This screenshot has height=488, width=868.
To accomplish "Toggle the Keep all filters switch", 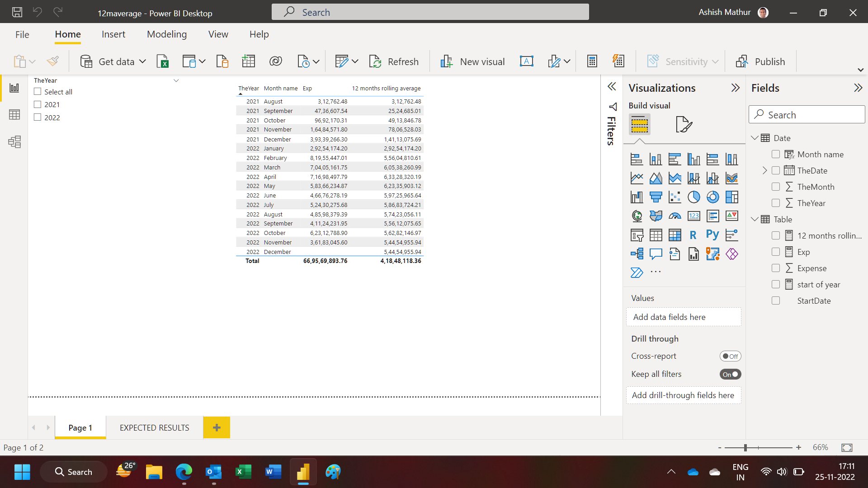I will click(731, 374).
